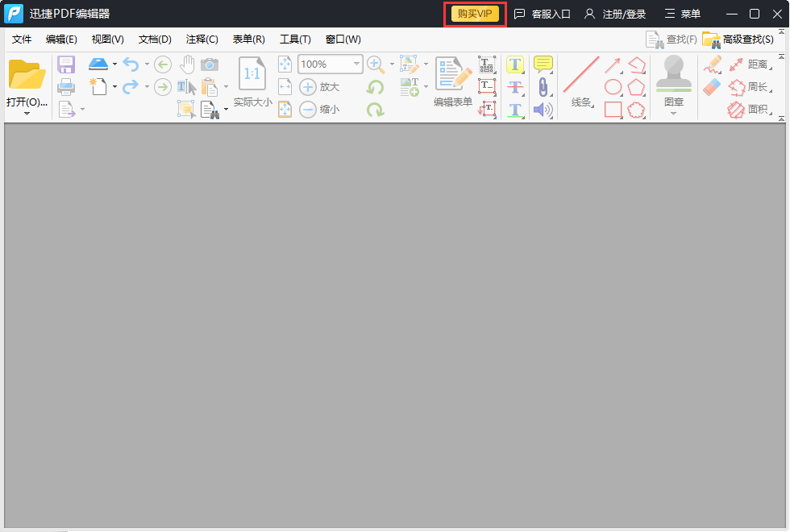790x532 pixels.
Task: Open 高级查找(S) advanced search
Action: tap(738, 39)
